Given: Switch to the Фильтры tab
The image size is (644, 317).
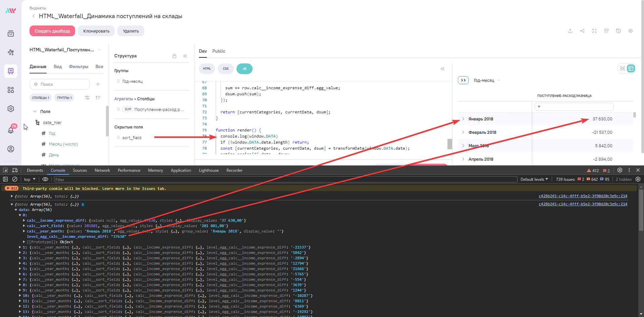Looking at the screenshot, I should coord(78,66).
